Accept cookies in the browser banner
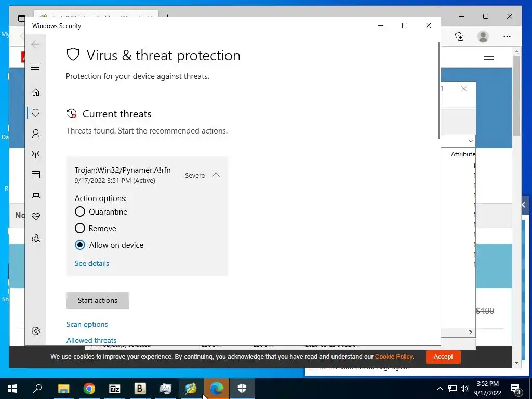This screenshot has height=399, width=532. click(443, 356)
